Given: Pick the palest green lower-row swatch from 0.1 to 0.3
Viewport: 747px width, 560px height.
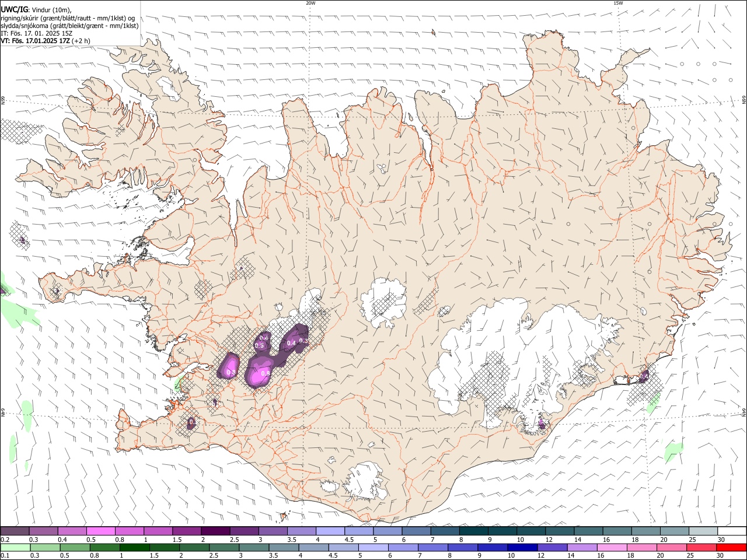Looking at the screenshot, I should click(15, 547).
